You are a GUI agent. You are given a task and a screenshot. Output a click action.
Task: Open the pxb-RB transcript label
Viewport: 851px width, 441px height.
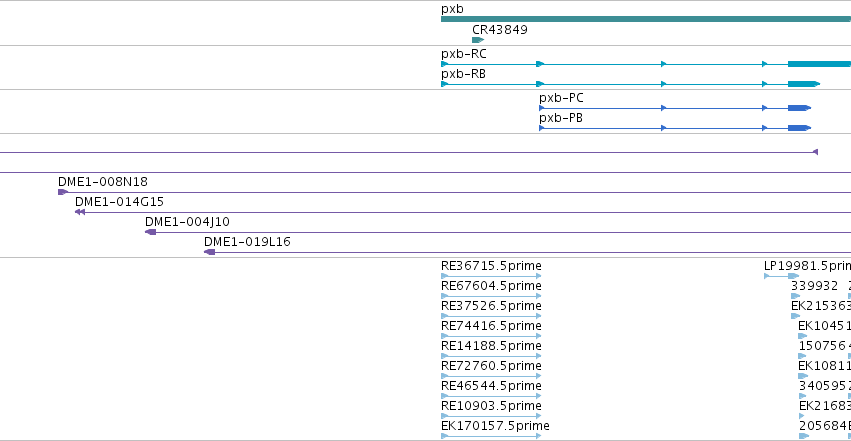(463, 74)
